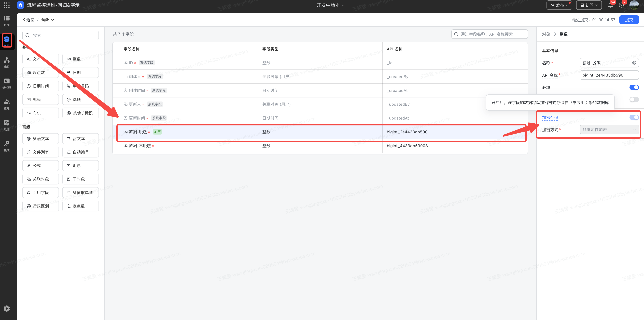Add a 头像 / 标识 avatar field type
644x320 pixels.
(80, 113)
